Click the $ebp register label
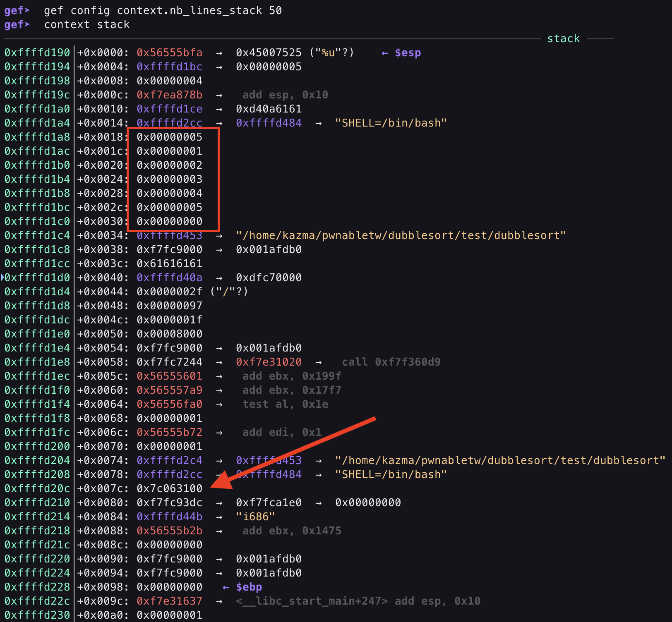The image size is (672, 622). coord(249,587)
